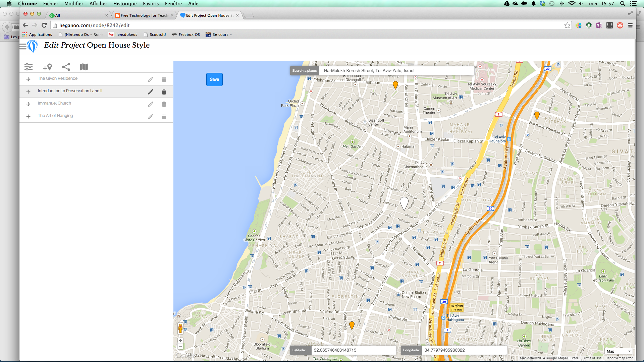Click orange marker near Schocken street
This screenshot has width=644, height=362.
point(352,325)
